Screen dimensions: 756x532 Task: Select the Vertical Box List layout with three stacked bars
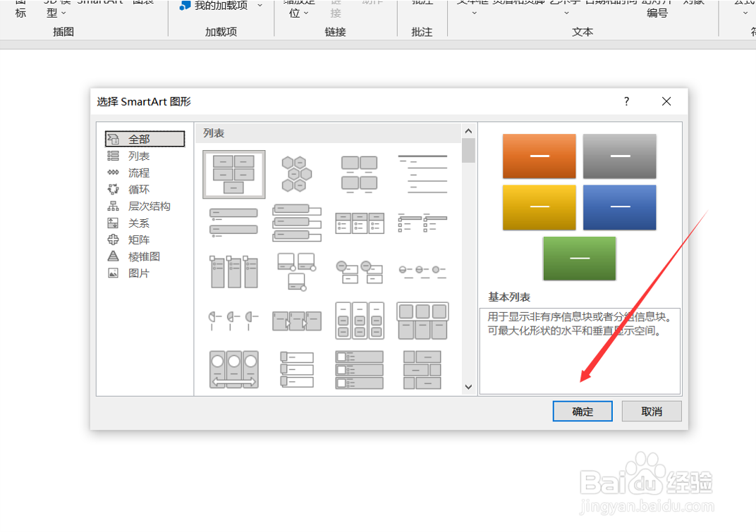(296, 223)
